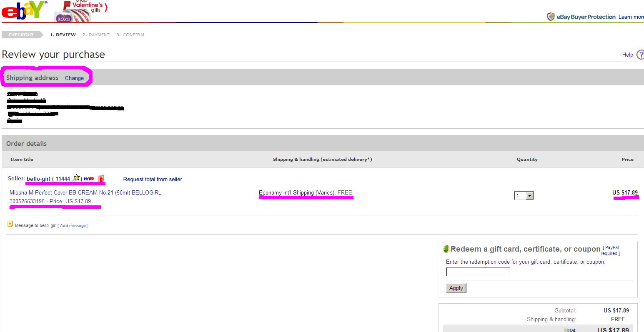The height and width of the screenshot is (332, 644).
Task: Change the shipping address
Action: [74, 78]
